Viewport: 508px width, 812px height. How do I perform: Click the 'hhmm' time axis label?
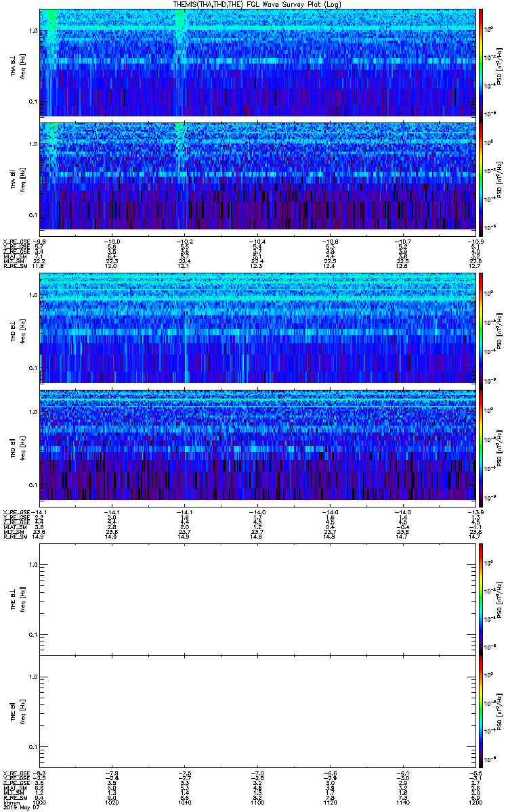click(x=11, y=803)
